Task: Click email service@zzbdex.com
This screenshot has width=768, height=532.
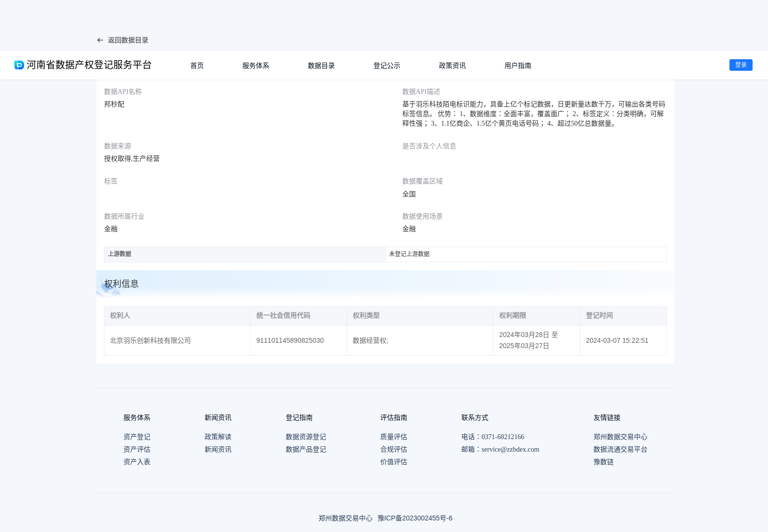Action: tap(510, 449)
